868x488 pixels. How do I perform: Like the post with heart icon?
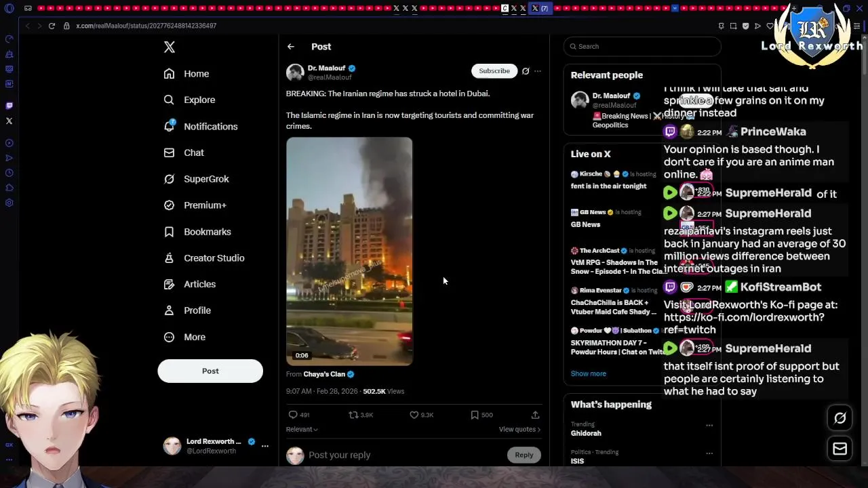point(414,415)
